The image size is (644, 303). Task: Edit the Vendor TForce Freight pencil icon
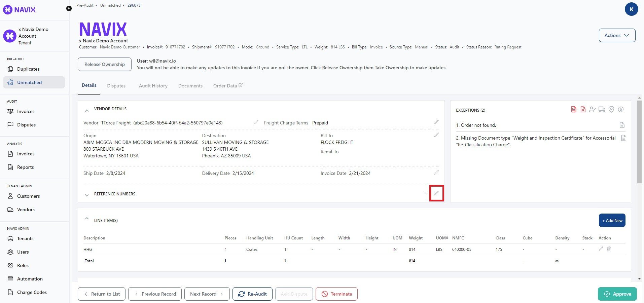coord(256,122)
